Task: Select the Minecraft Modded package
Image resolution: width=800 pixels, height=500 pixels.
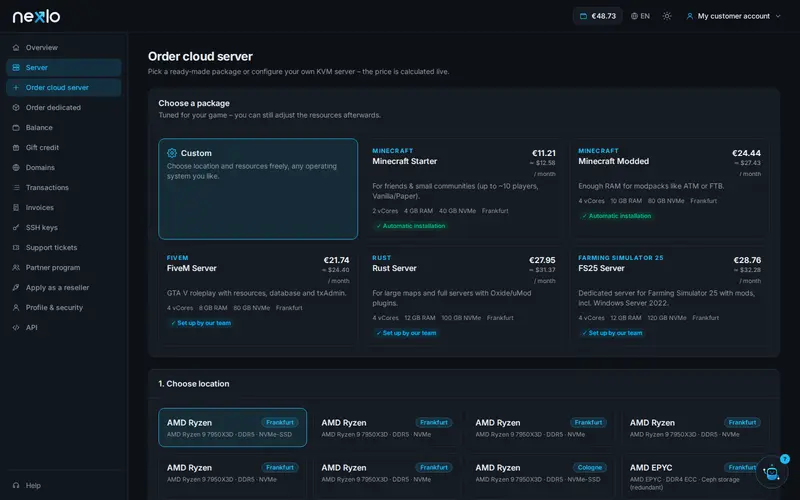Action: click(669, 189)
